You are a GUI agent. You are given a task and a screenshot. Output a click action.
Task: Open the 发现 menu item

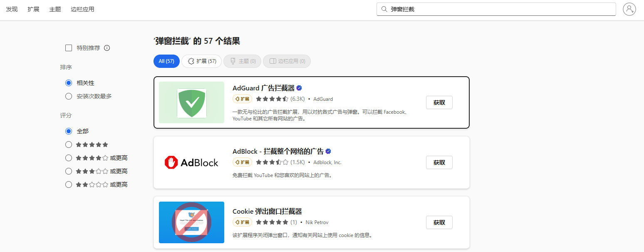tap(11, 9)
